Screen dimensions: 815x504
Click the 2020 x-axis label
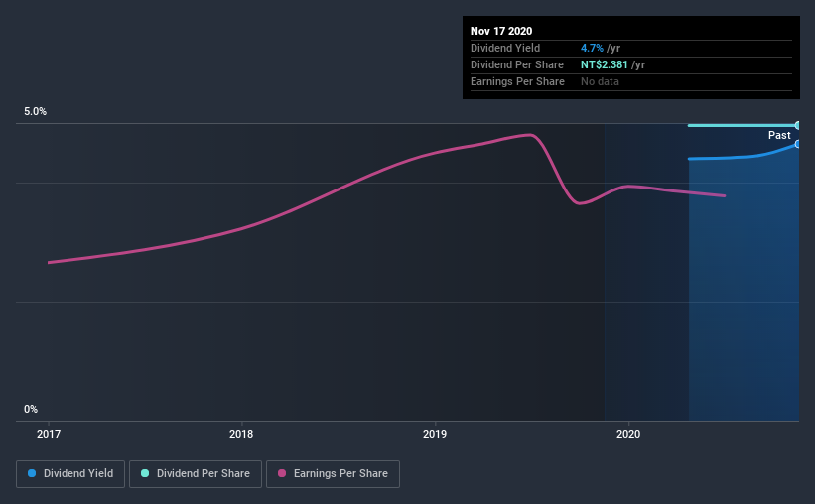(628, 434)
